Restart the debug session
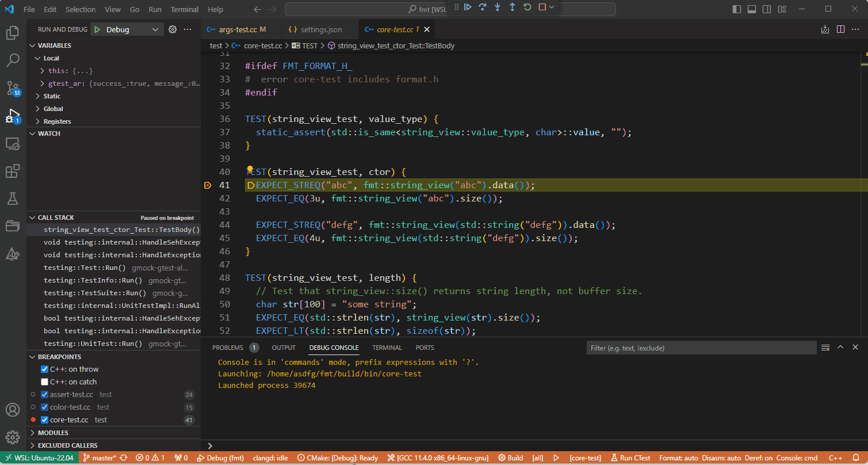This screenshot has width=868, height=465. (527, 7)
